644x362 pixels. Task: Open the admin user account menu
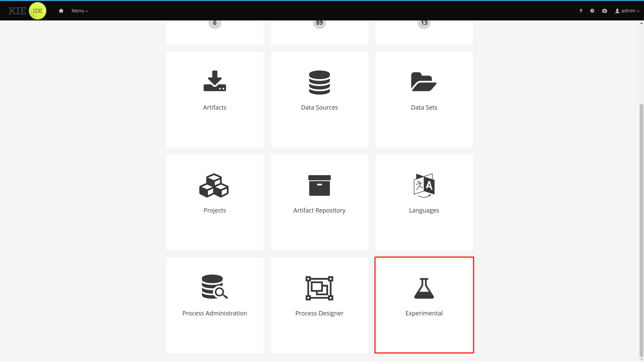pyautogui.click(x=627, y=11)
